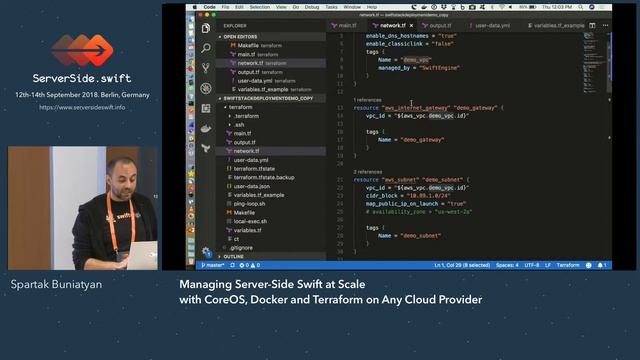Open the Code application menu
Image resolution: width=640 pixels, height=360 pixels.
point(209,7)
